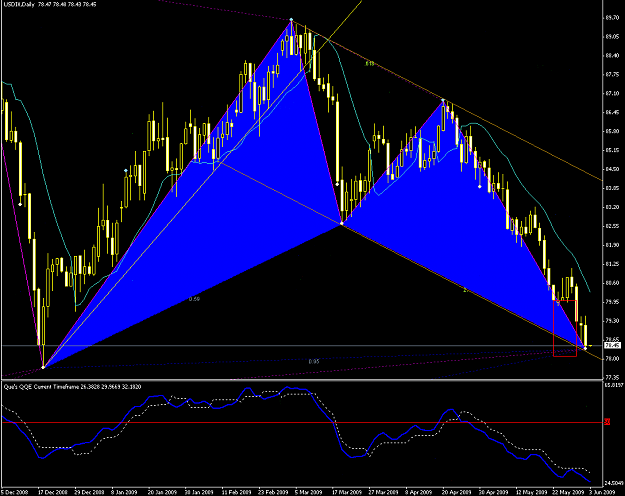
Task: Click the 0.95 ratio label near the chart bottom
Action: click(314, 362)
